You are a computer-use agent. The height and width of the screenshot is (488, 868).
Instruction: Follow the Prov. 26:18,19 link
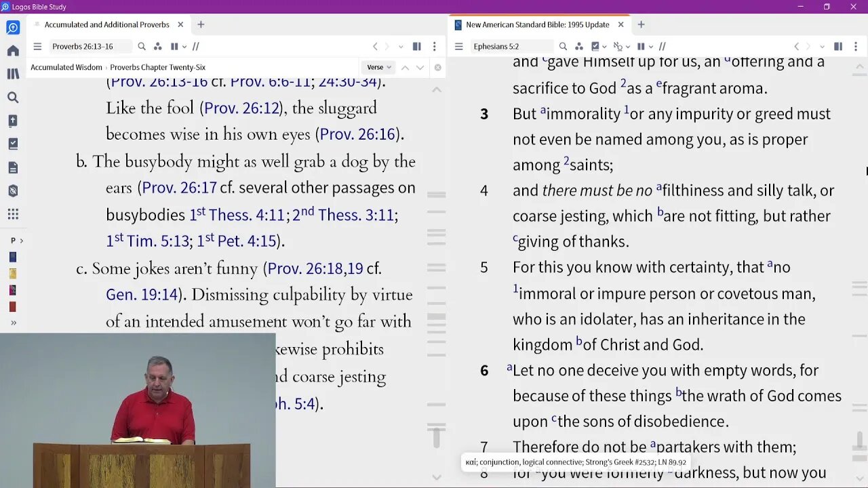tap(315, 269)
